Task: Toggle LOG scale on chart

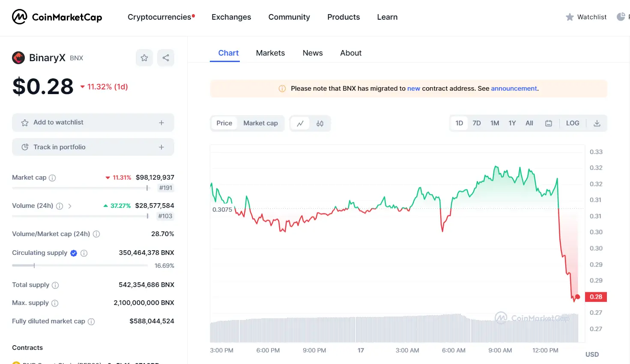Action: click(573, 123)
